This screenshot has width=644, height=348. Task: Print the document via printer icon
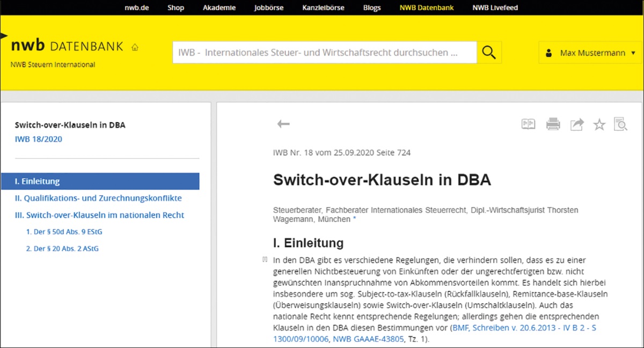pyautogui.click(x=553, y=124)
